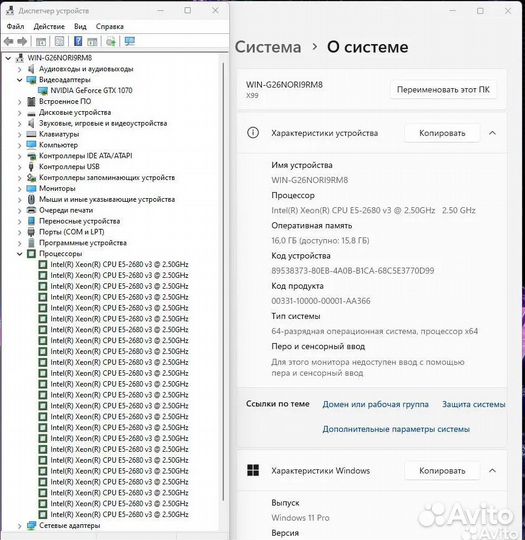Click device ID value 89538373-80EB-4A0B-B1CA-68C5E3770D99

[x=352, y=271]
